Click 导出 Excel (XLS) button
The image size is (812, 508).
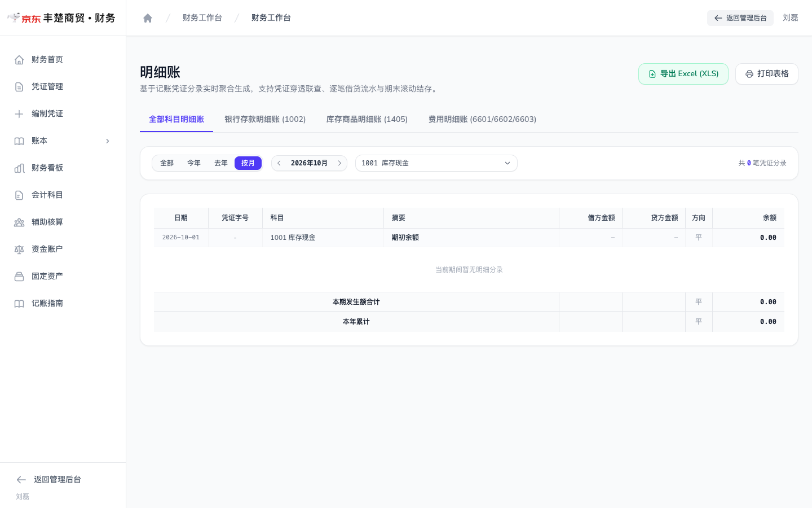coord(683,74)
